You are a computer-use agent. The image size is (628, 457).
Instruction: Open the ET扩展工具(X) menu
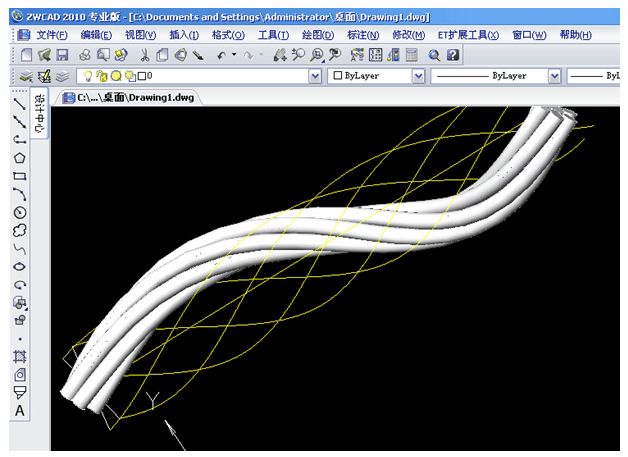click(x=468, y=35)
